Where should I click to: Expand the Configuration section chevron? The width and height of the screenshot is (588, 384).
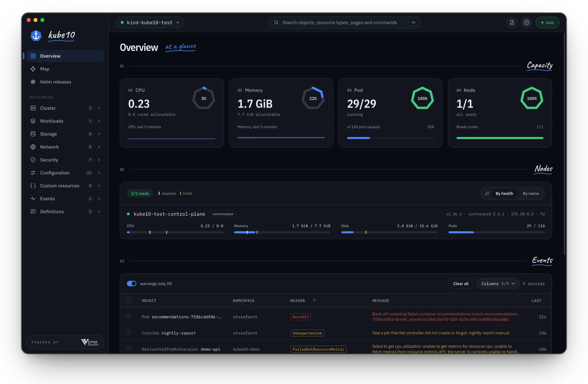coord(99,173)
